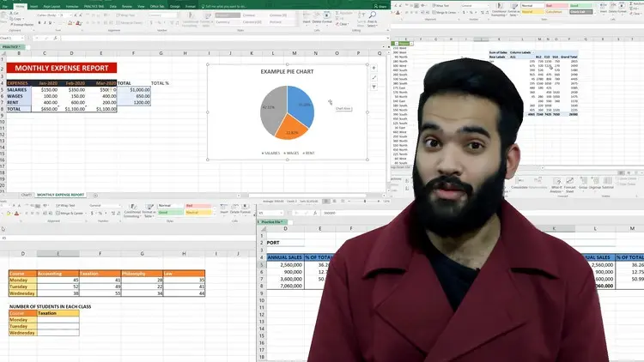
Task: Select the EXAMPLE PIE CHART title
Action: pos(287,71)
